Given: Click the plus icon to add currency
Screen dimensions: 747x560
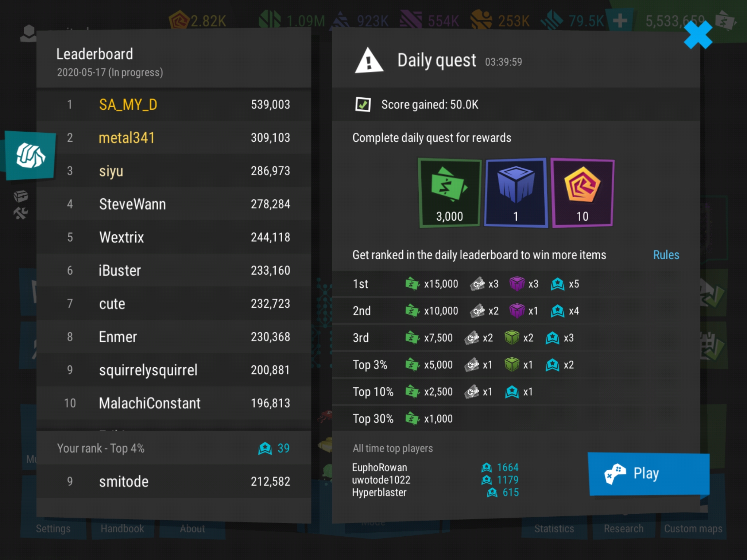Looking at the screenshot, I should pyautogui.click(x=620, y=21).
